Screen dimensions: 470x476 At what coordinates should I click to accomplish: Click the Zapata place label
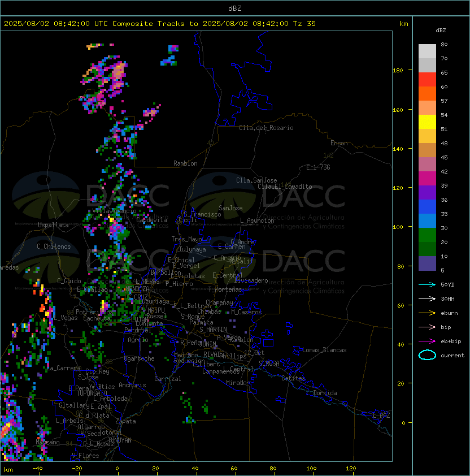(125, 421)
